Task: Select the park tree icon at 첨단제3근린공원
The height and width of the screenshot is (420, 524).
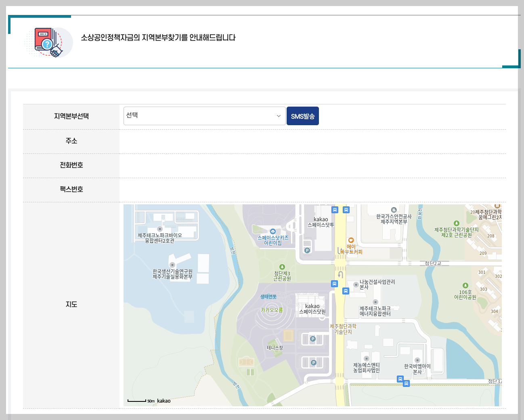Action: pos(283,267)
